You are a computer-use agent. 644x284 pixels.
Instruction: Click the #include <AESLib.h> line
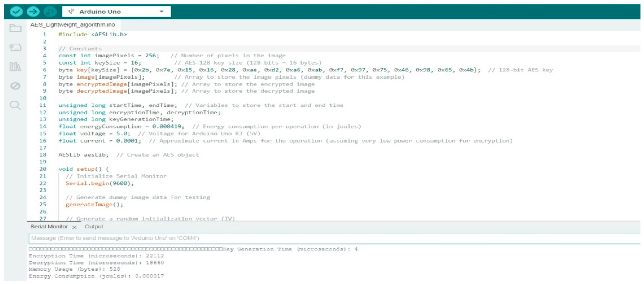[x=93, y=34]
